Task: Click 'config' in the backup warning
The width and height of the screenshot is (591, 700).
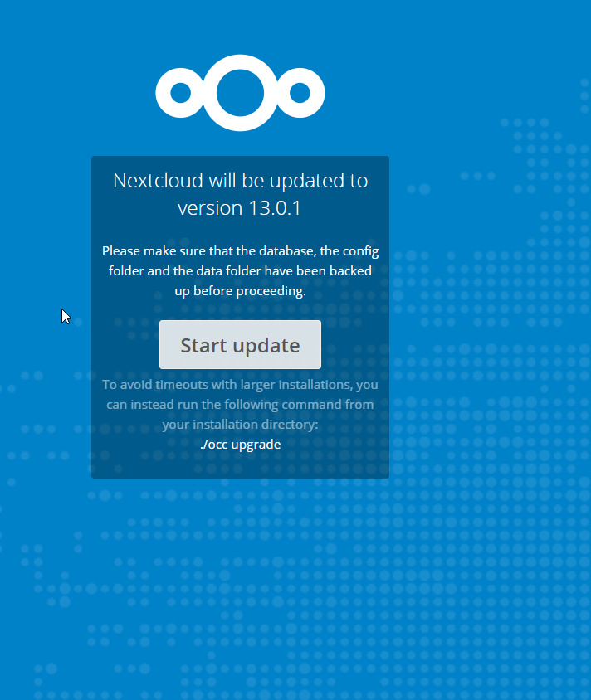Action: tap(360, 251)
